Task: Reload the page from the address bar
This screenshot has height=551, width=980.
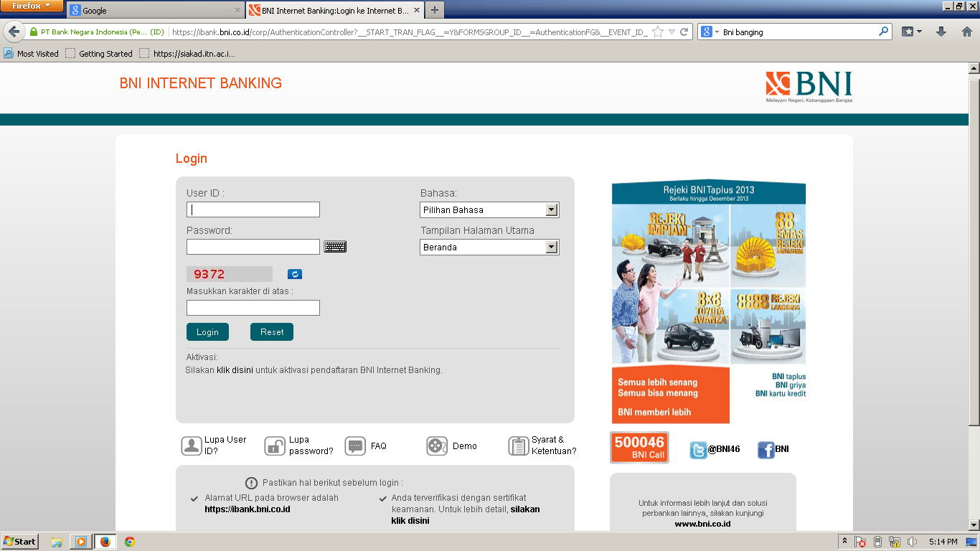Action: (684, 32)
